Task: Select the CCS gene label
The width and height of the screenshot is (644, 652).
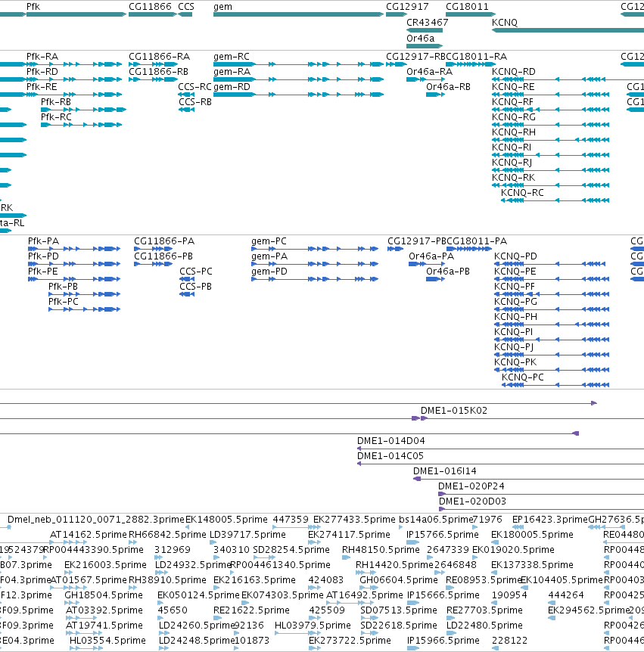Action: (186, 7)
